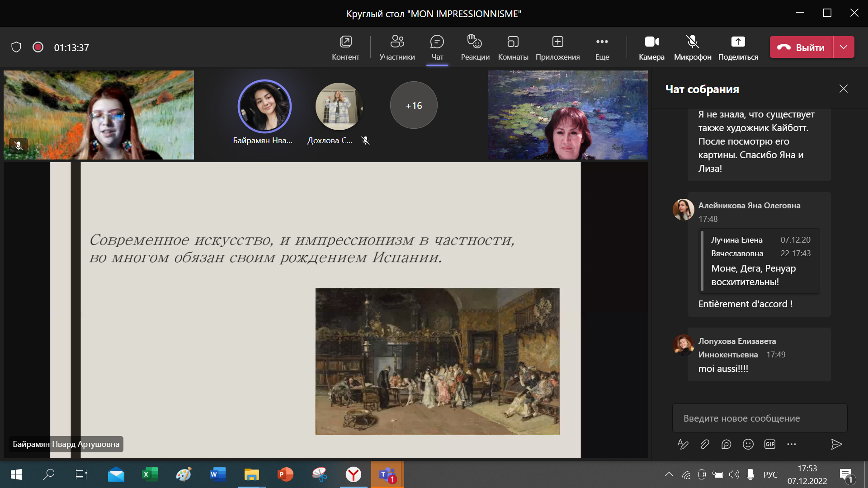The width and height of the screenshot is (868, 488).
Task: Click the new message input field
Action: click(759, 418)
